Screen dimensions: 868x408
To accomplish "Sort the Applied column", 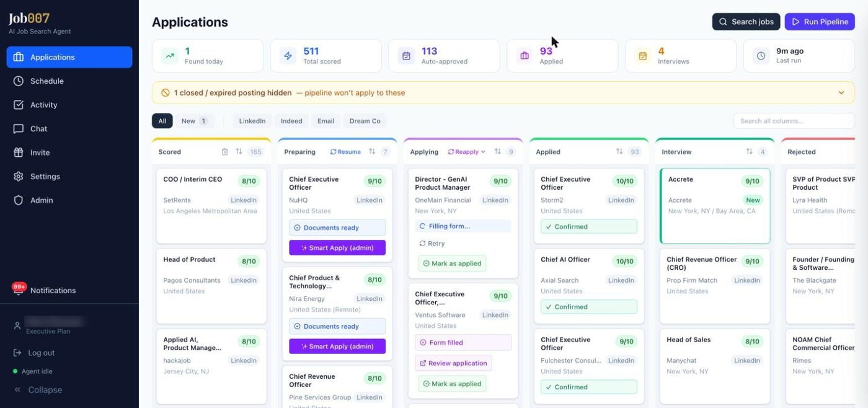I will 619,152.
